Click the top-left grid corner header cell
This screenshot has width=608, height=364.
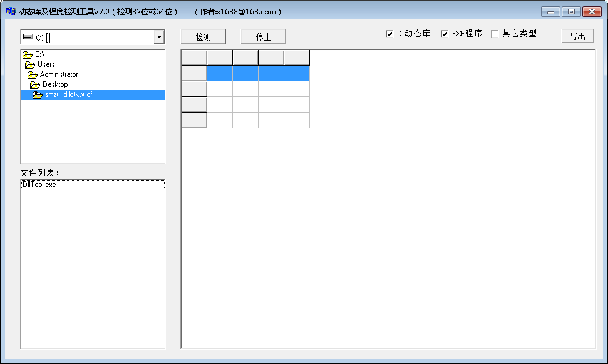coord(194,58)
